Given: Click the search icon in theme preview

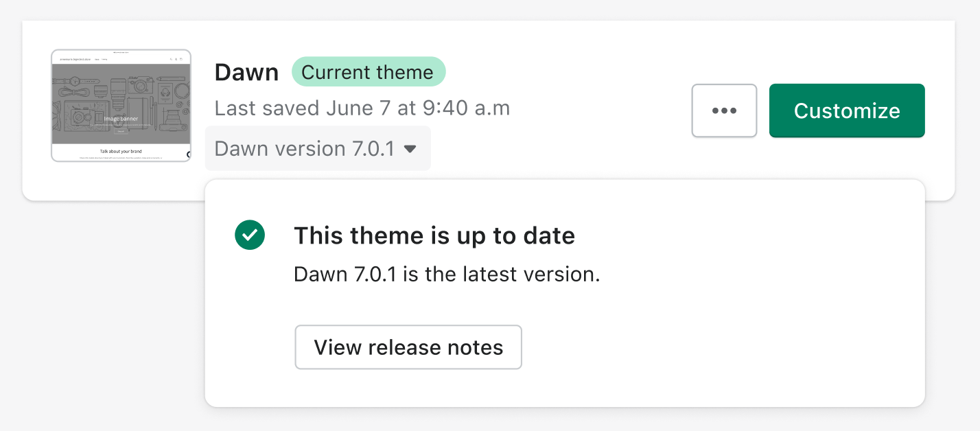Looking at the screenshot, I should click(171, 60).
